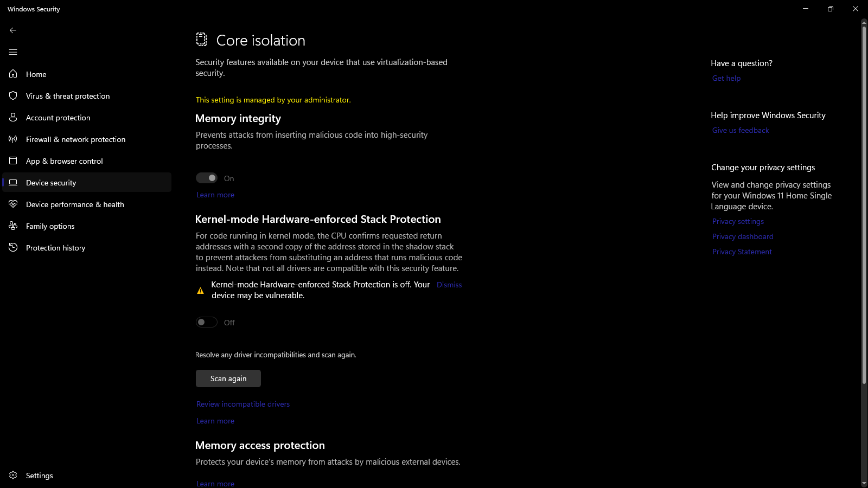
Task: Open the Privacy Statement link
Action: pyautogui.click(x=742, y=252)
